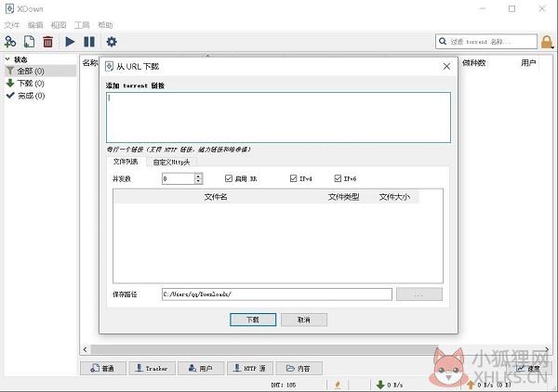Open the 内容 bottom tab
558x392 pixels.
click(299, 369)
